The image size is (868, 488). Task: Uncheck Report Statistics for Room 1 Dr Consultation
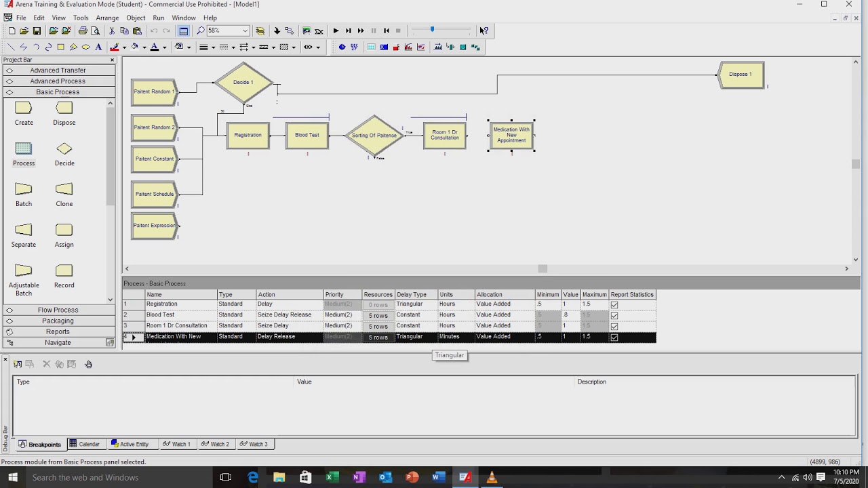pyautogui.click(x=614, y=326)
